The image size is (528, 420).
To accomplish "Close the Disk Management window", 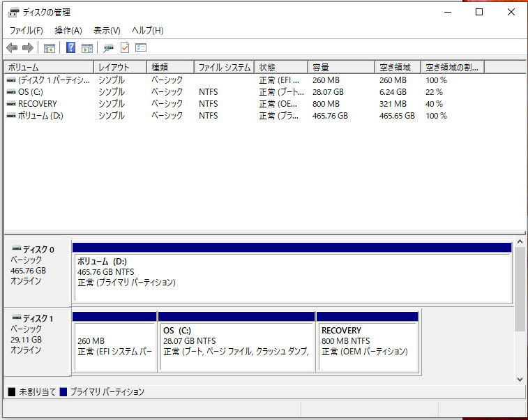I will (x=511, y=12).
